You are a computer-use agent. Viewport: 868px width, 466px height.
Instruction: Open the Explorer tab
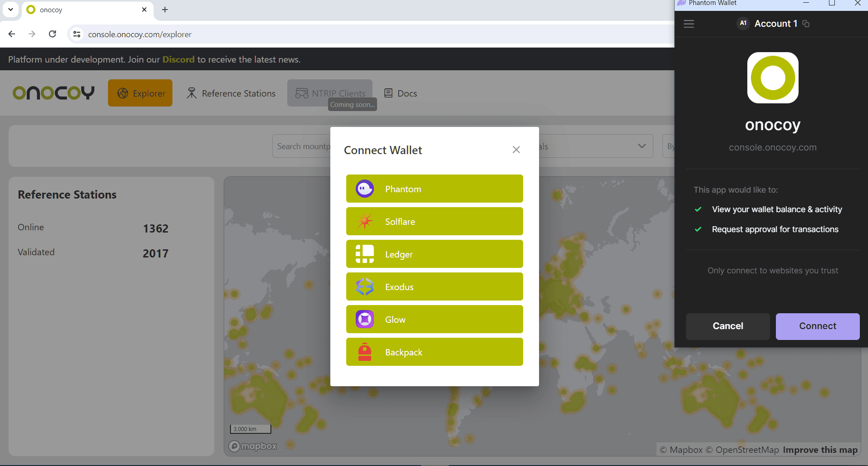pos(140,93)
